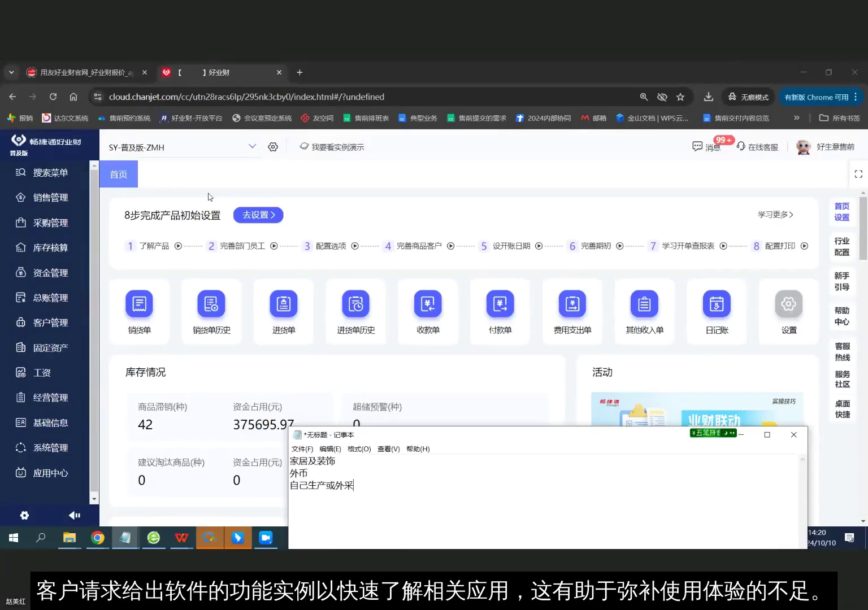Show more bookmarks with the chevron
Image resolution: width=868 pixels, height=610 pixels.
[796, 118]
